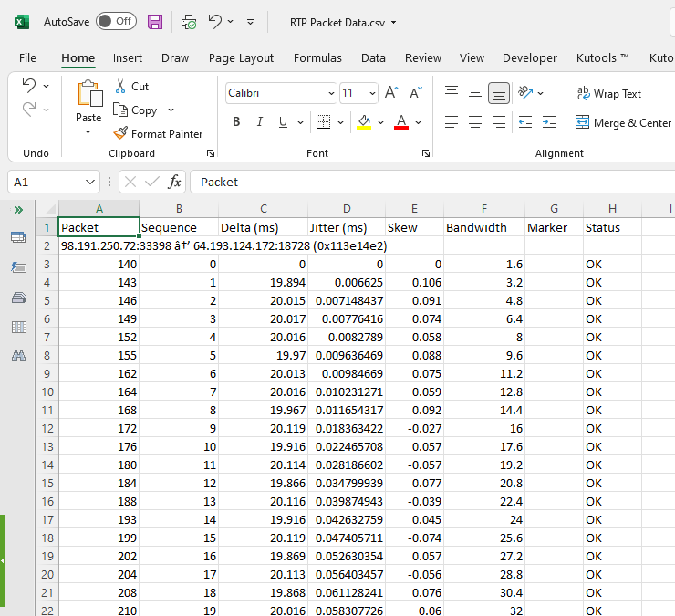Toggle center horizontal alignment
The image size is (675, 616).
coord(475,122)
